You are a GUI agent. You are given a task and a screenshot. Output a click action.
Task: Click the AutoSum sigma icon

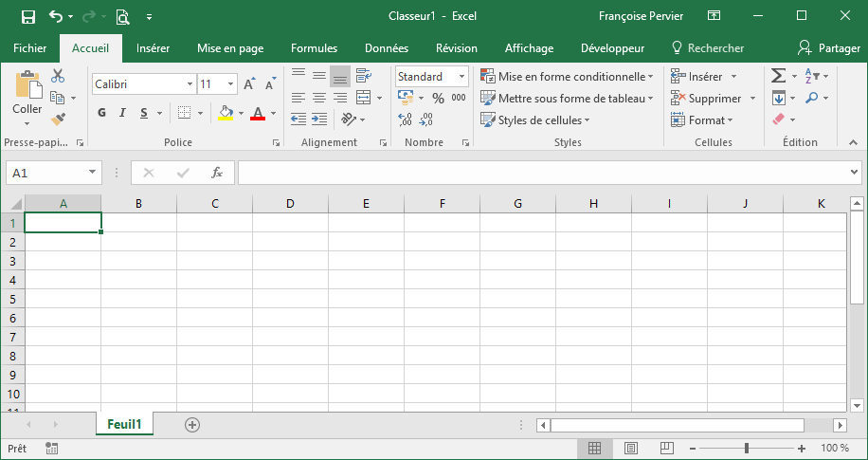pos(778,76)
